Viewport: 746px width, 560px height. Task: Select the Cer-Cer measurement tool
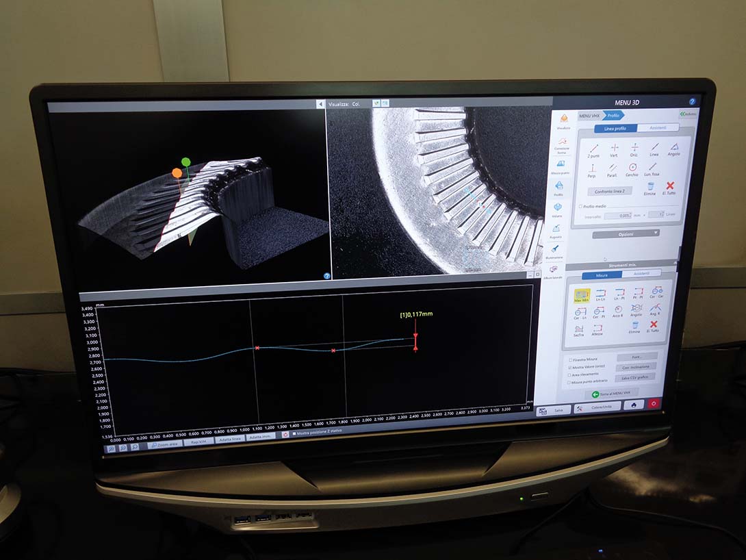coord(657,292)
